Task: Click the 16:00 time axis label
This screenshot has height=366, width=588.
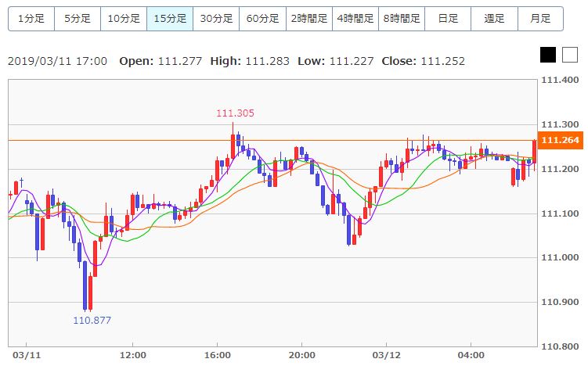Action: tap(217, 355)
